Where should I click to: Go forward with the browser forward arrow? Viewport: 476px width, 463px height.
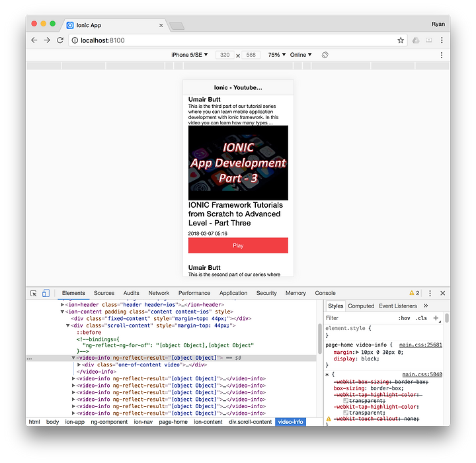pyautogui.click(x=47, y=40)
